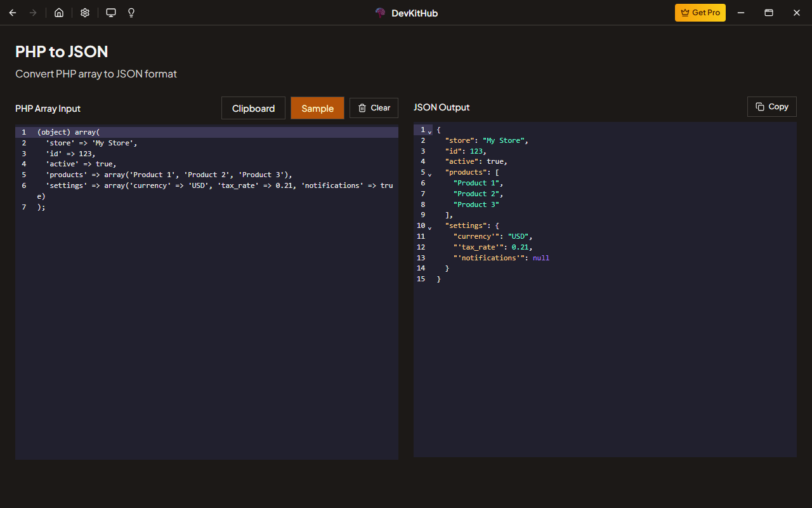812x508 pixels.
Task: Click the monitor display icon
Action: (111, 13)
